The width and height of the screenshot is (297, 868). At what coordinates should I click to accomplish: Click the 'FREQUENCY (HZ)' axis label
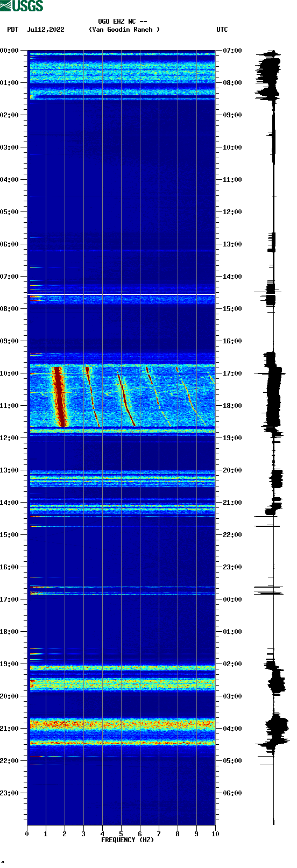(128, 840)
